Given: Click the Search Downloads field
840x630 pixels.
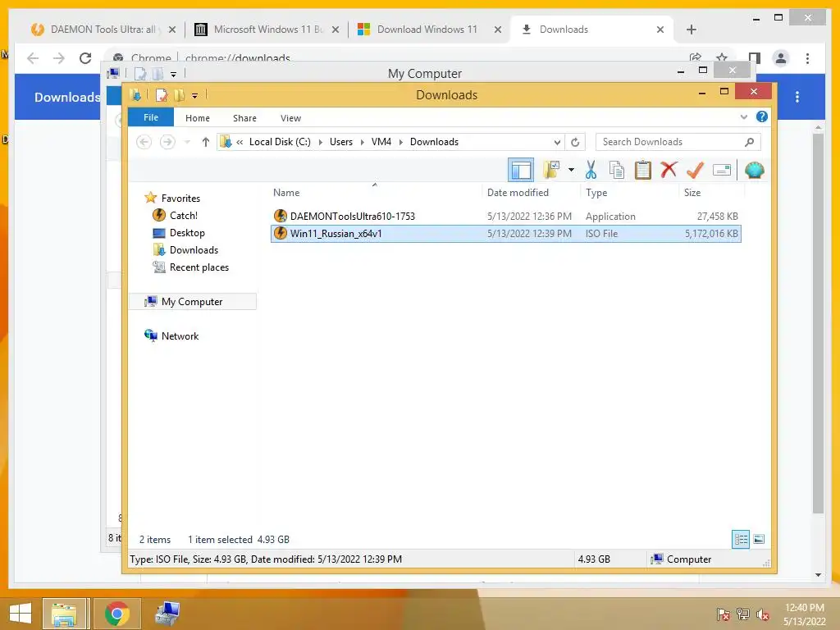Looking at the screenshot, I should tap(678, 142).
